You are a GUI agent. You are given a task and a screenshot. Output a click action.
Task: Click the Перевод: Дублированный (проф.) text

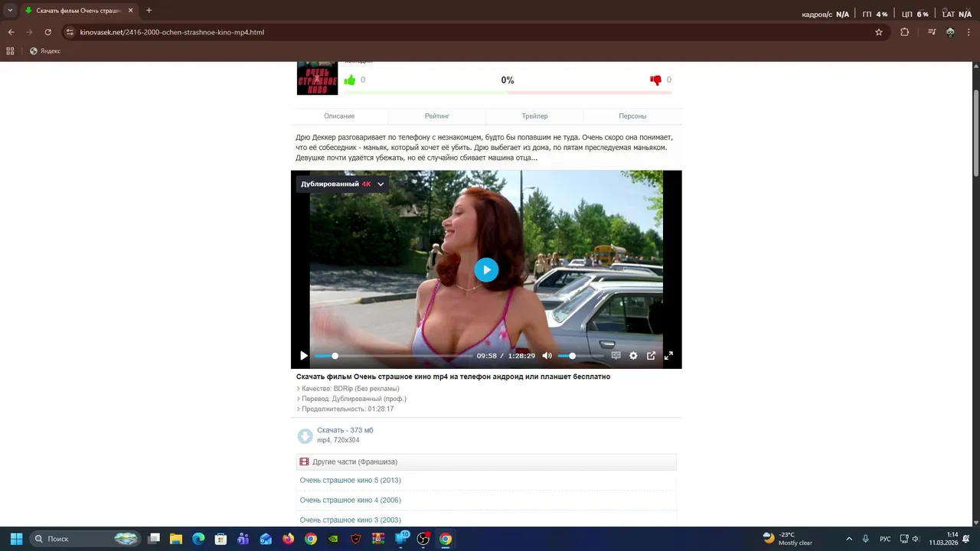click(354, 399)
